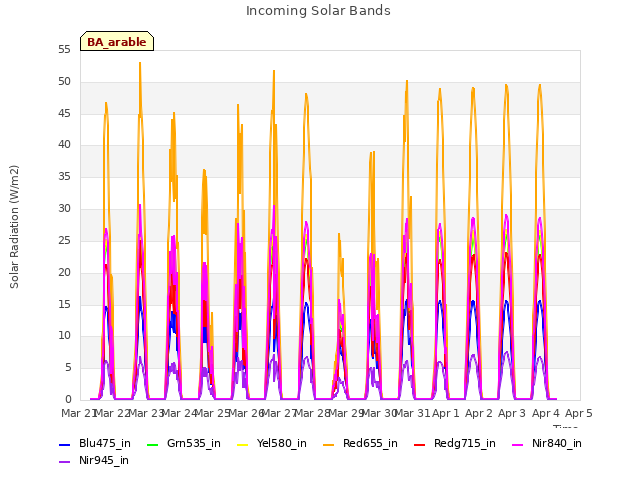Viewport: 640px width, 480px height.
Task: Click the green Grn535_in color swatch
Action: (152, 444)
